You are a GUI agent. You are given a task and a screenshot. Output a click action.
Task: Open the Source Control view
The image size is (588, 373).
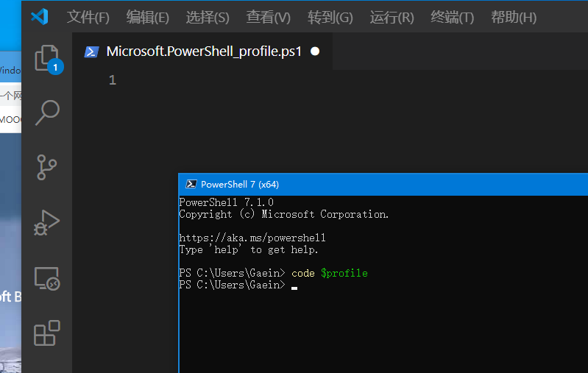(x=47, y=167)
